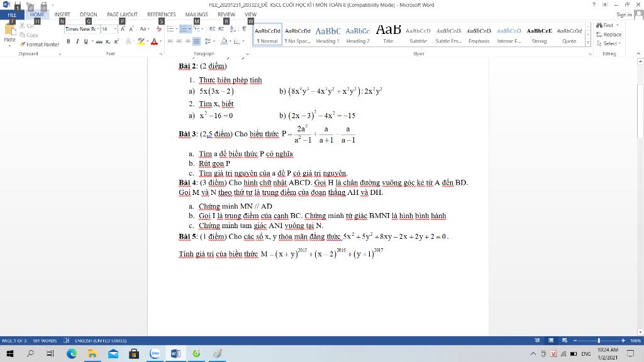
Task: Decrease paragraph indent
Action: 212,29
